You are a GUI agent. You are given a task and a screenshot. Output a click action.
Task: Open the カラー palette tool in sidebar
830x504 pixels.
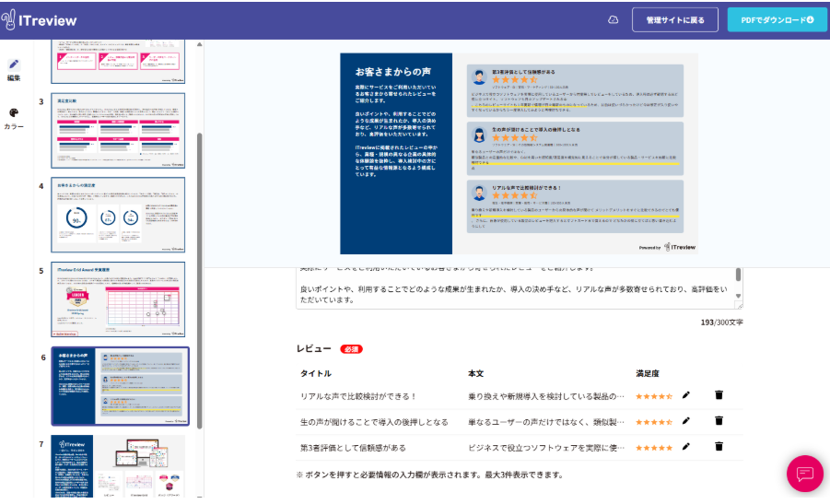tap(14, 119)
